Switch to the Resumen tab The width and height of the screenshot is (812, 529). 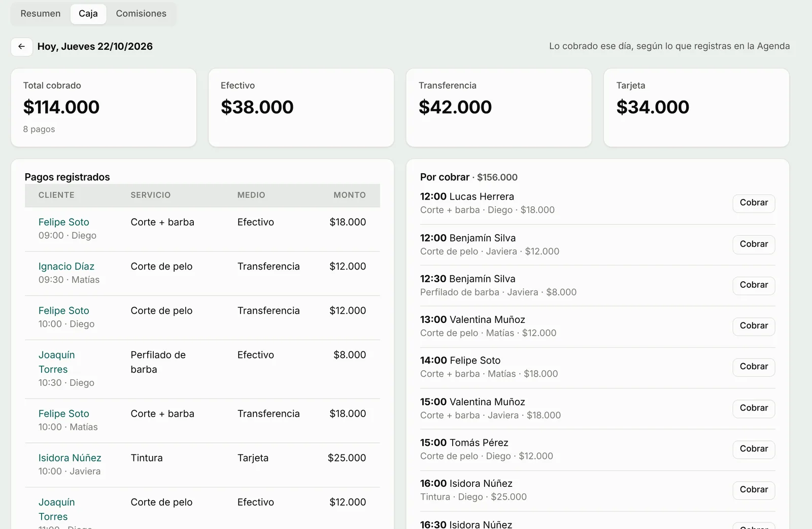(x=41, y=14)
